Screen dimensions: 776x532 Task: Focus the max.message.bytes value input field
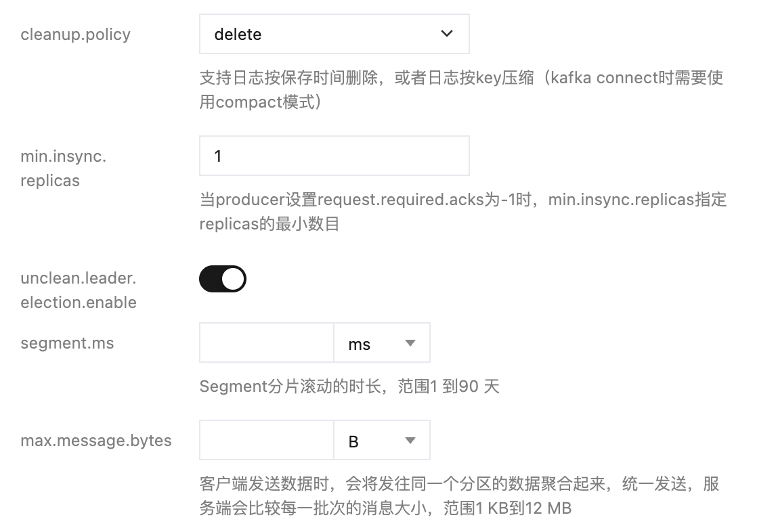pos(267,441)
